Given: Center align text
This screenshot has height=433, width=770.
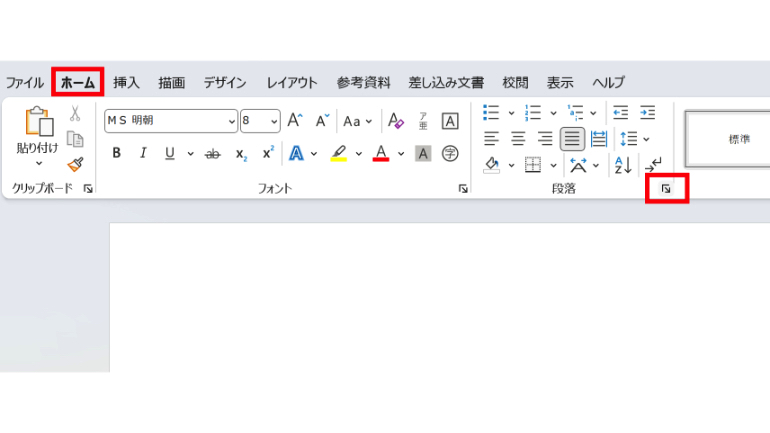Looking at the screenshot, I should [x=518, y=139].
